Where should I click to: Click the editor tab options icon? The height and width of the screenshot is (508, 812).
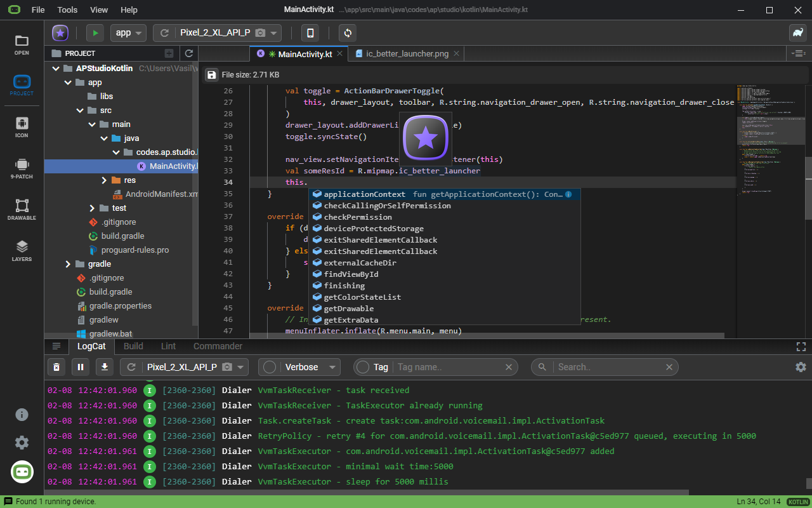tap(799, 53)
